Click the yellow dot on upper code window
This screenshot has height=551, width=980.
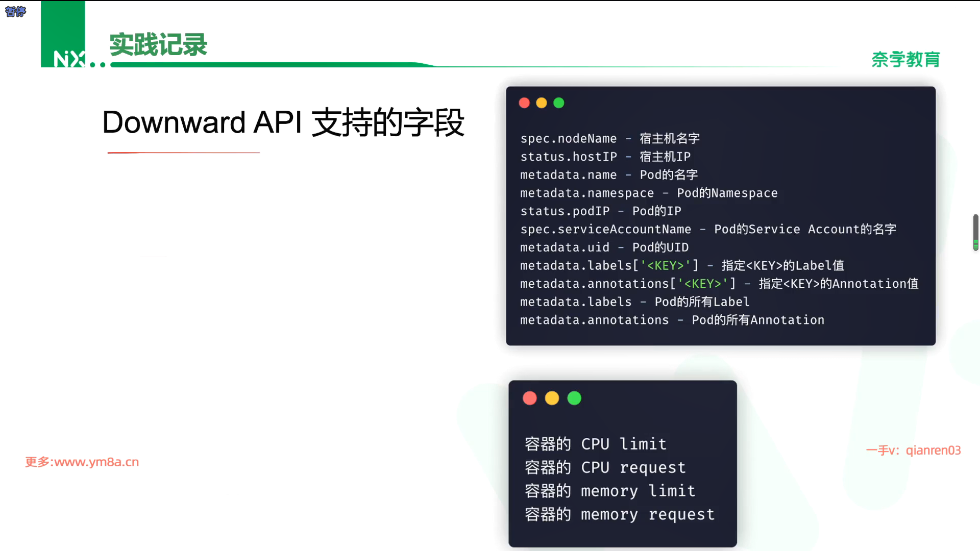542,103
